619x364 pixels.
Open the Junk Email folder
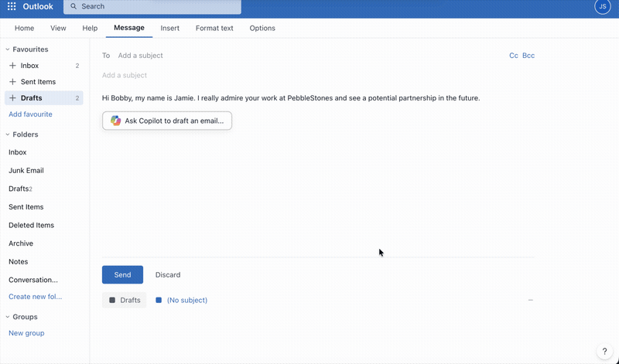click(x=26, y=170)
